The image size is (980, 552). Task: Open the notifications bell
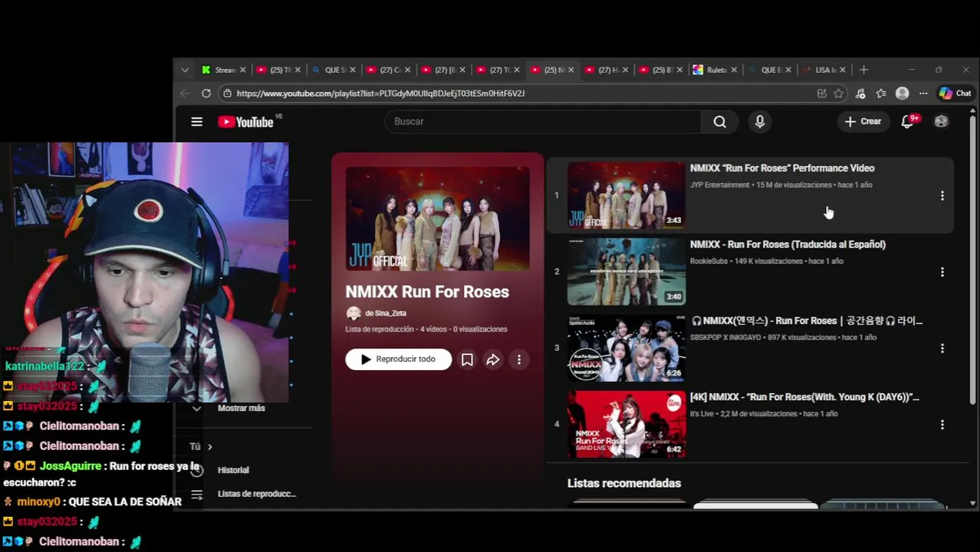908,121
